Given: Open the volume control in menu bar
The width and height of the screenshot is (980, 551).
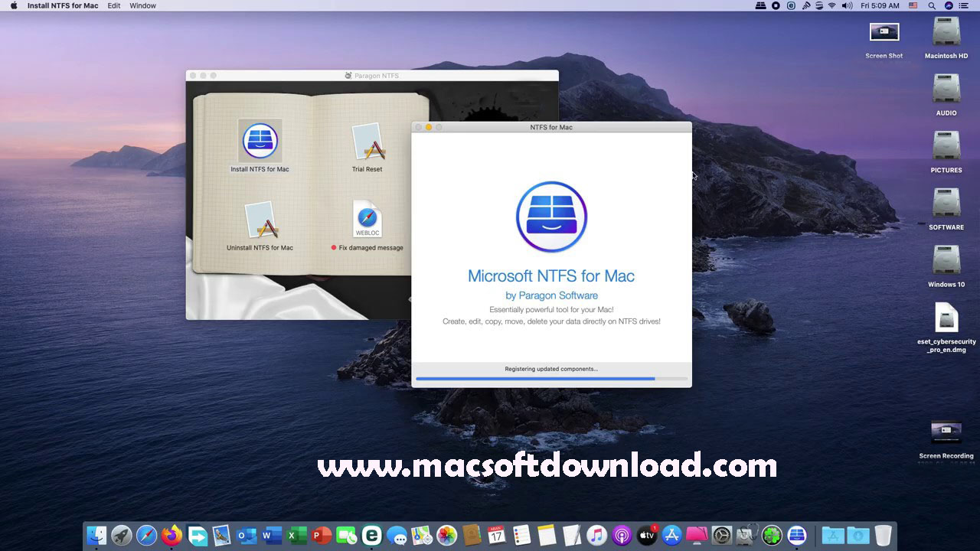Looking at the screenshot, I should [847, 5].
